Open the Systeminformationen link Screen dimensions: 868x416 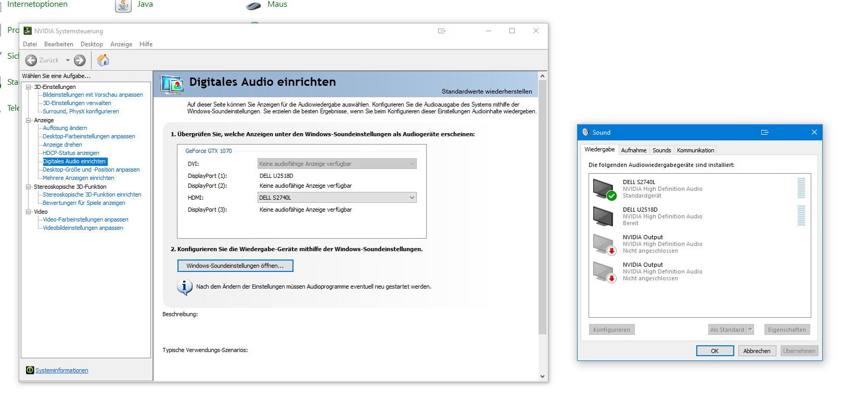click(x=62, y=370)
